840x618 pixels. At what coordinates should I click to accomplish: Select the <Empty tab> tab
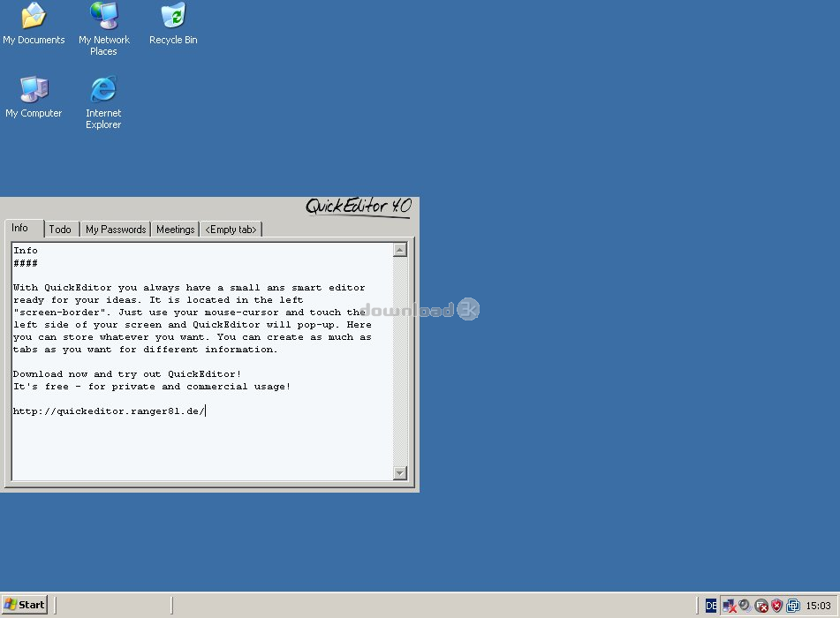click(x=231, y=230)
